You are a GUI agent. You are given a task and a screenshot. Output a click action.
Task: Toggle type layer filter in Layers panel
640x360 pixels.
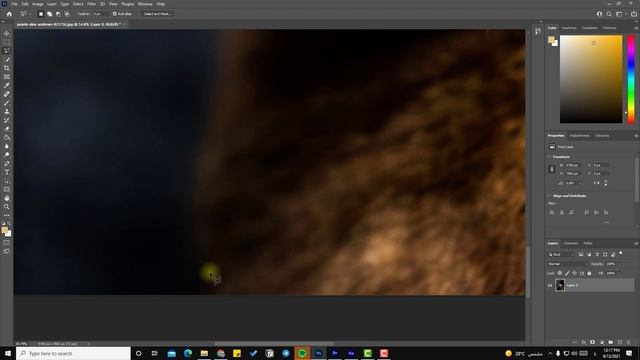[597, 254]
